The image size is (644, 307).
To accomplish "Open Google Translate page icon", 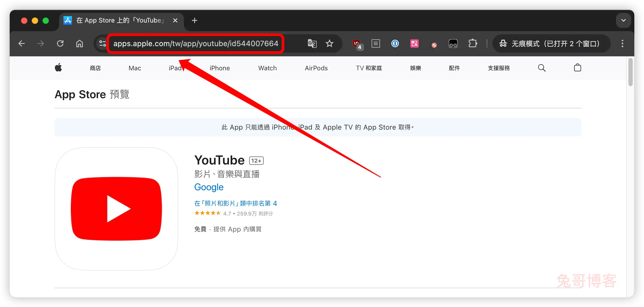I will (312, 43).
